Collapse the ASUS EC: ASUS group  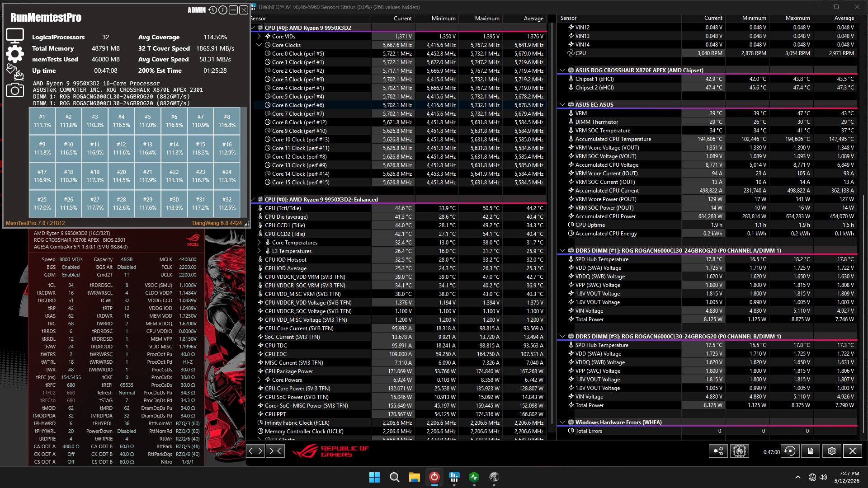pyautogui.click(x=563, y=104)
